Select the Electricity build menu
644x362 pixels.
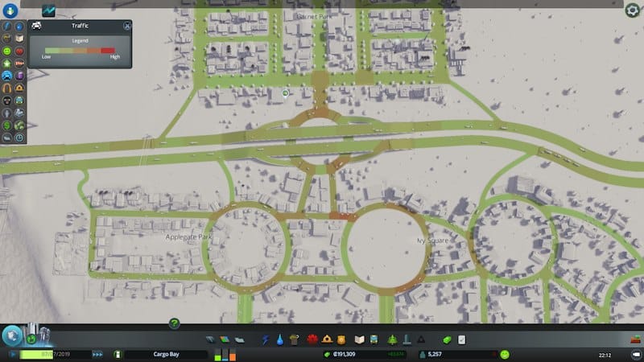click(x=265, y=339)
